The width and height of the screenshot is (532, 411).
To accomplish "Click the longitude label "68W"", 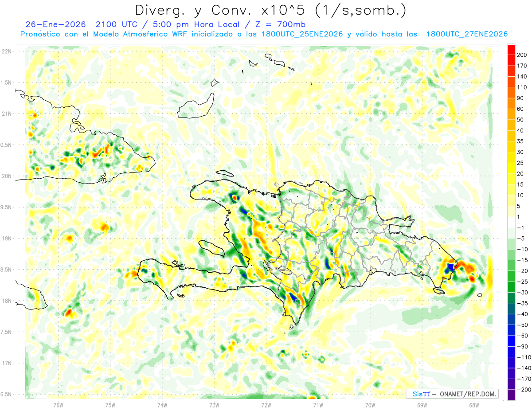I will coord(474,405).
